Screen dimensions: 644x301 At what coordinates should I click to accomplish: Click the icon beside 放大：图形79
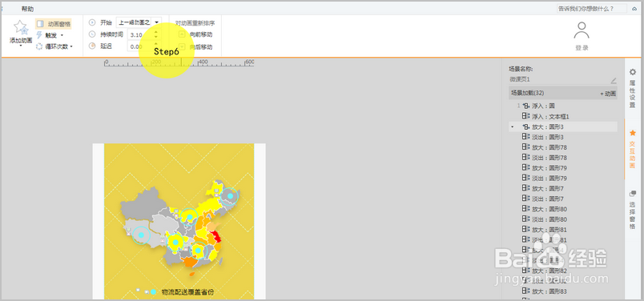pos(525,167)
